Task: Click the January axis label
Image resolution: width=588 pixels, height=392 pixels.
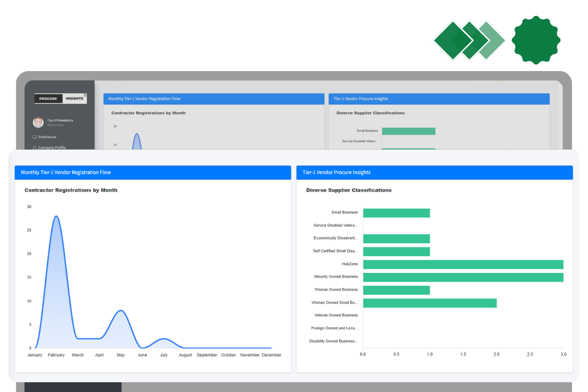Action: click(34, 355)
